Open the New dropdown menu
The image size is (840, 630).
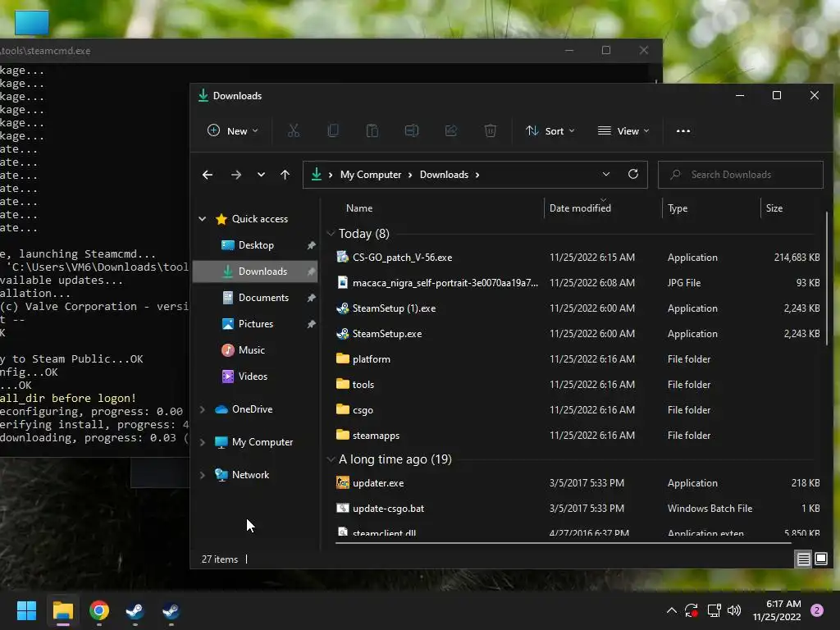(x=233, y=130)
